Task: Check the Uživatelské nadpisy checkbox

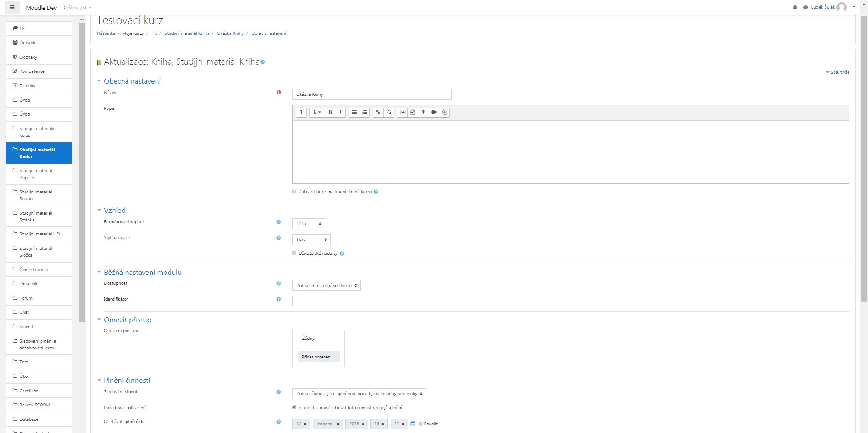Action: tap(294, 254)
